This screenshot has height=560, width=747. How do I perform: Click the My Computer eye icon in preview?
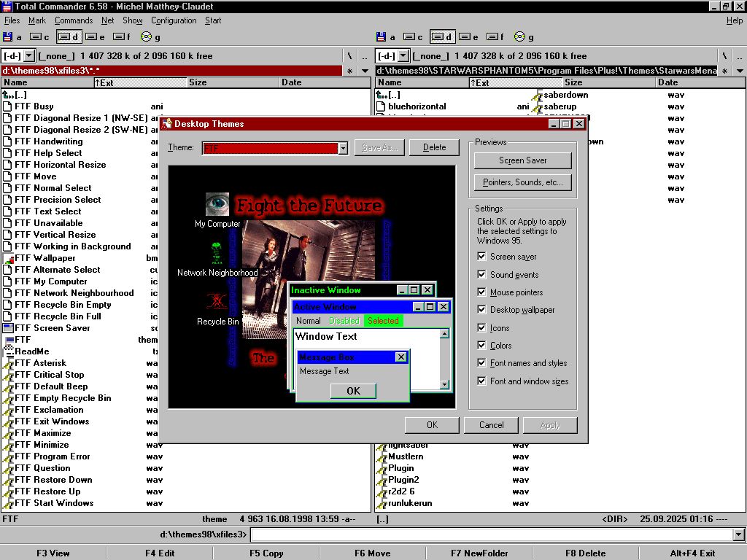point(217,204)
